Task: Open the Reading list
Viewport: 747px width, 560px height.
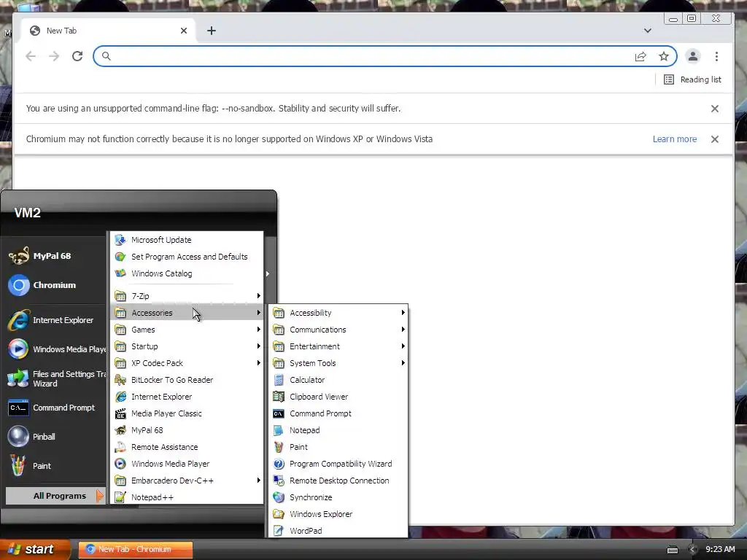Action: [x=693, y=79]
